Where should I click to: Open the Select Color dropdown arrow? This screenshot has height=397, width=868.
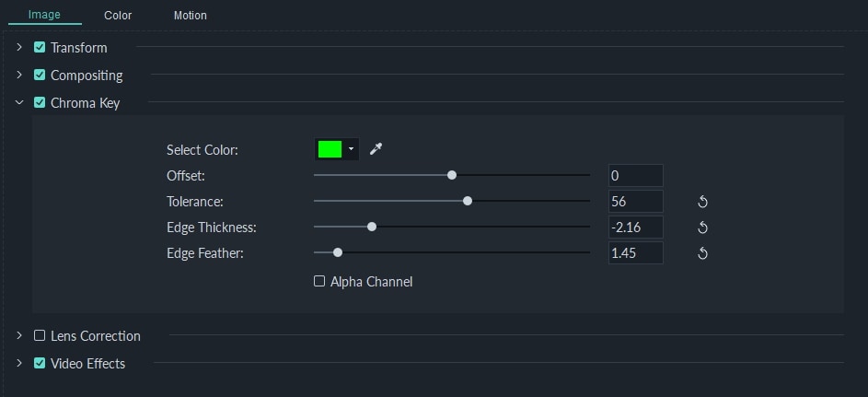tap(351, 149)
